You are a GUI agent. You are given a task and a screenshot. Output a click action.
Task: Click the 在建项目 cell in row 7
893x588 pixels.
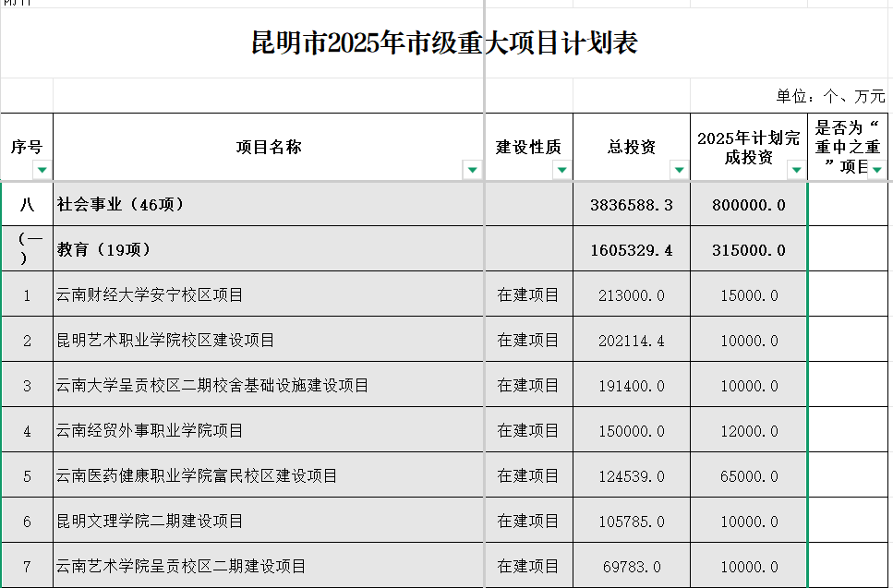(528, 567)
